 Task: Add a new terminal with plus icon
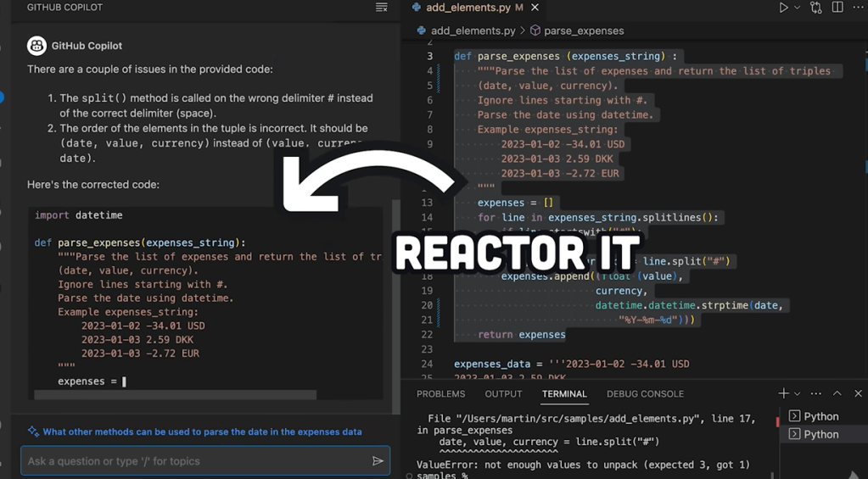783,393
